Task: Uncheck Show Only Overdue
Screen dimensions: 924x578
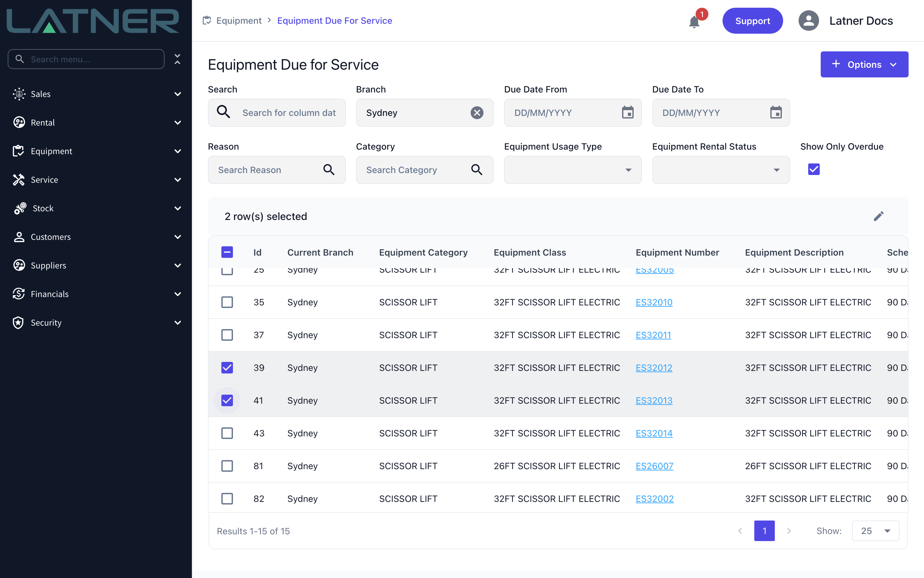Action: pyautogui.click(x=814, y=169)
